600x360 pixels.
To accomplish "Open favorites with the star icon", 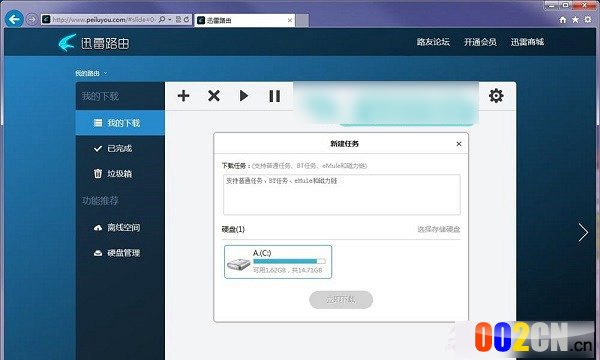I will pos(575,20).
